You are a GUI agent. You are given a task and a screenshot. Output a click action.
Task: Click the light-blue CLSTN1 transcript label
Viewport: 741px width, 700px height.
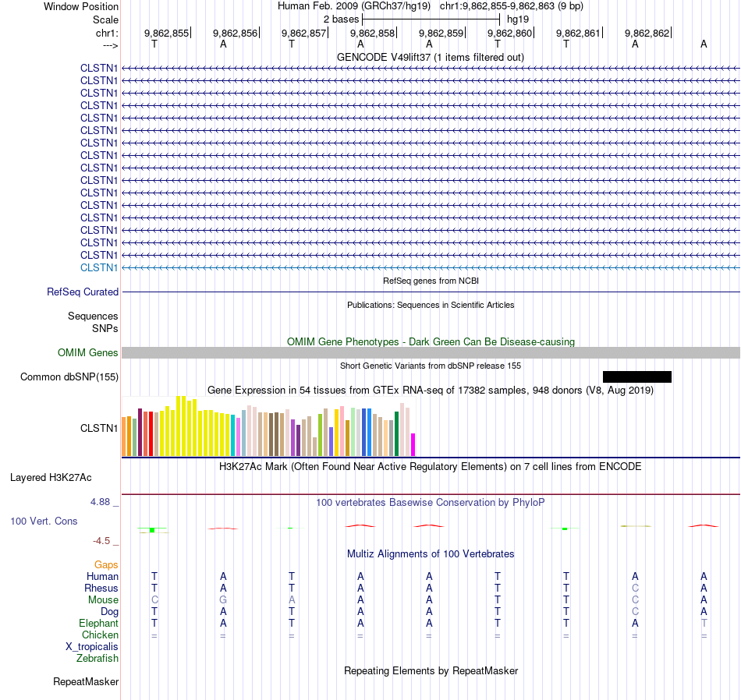click(x=99, y=268)
